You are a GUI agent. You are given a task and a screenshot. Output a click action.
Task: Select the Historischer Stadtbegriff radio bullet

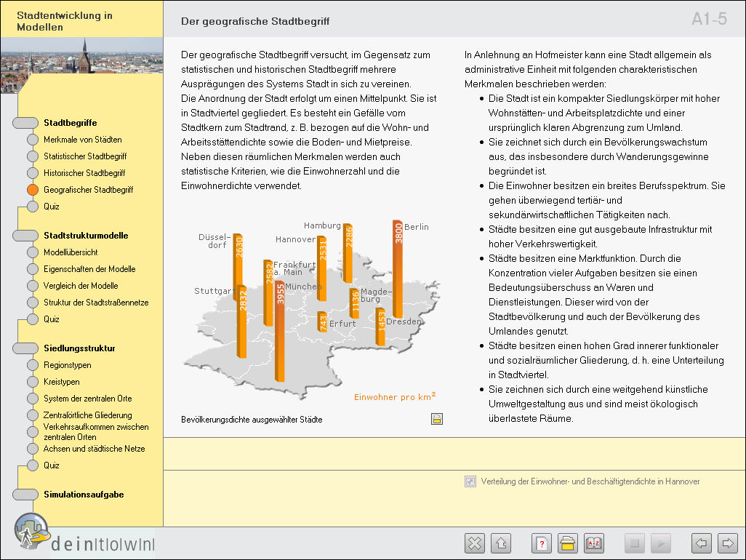tap(33, 173)
